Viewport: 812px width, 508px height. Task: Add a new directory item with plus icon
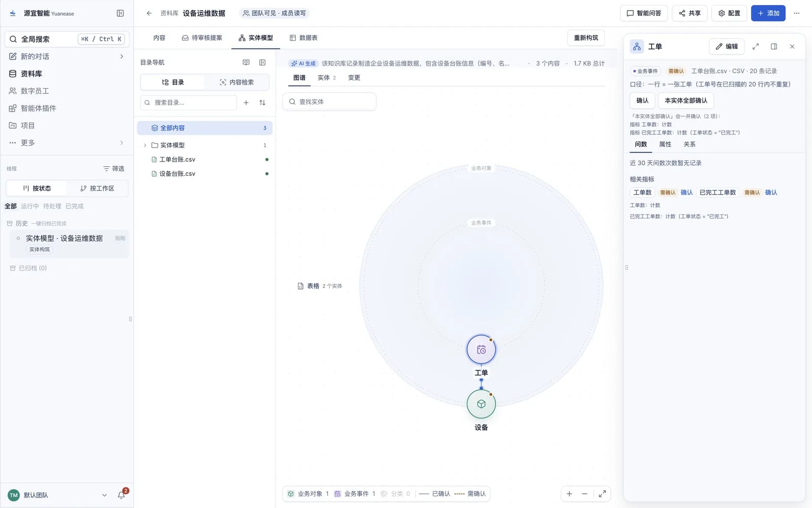point(246,103)
